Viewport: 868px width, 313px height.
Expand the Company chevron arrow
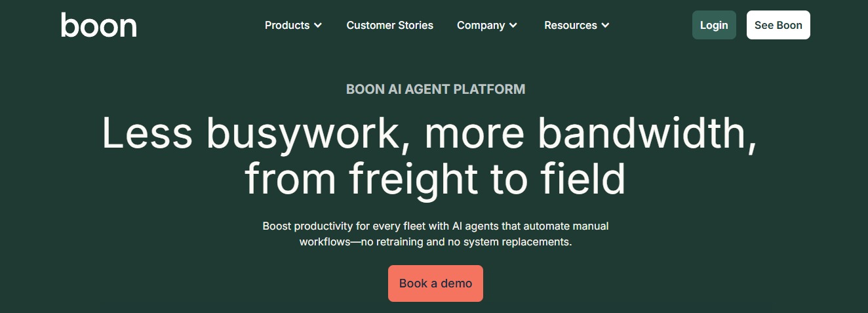513,26
